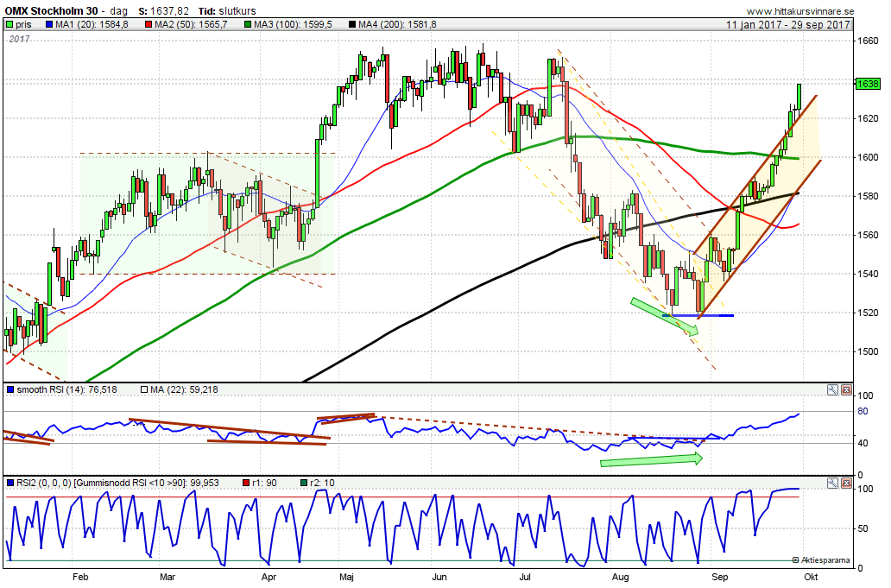Click the Maj month axis label
Screen dimensions: 891x588
pos(346,577)
